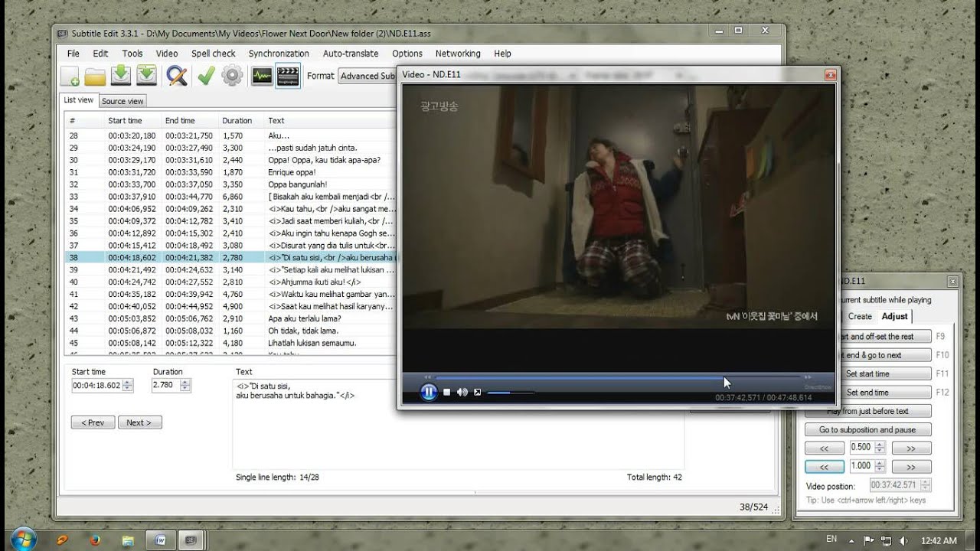The image size is (980, 551).
Task: Click the 1.000 seconds stepper arrows
Action: 880,466
